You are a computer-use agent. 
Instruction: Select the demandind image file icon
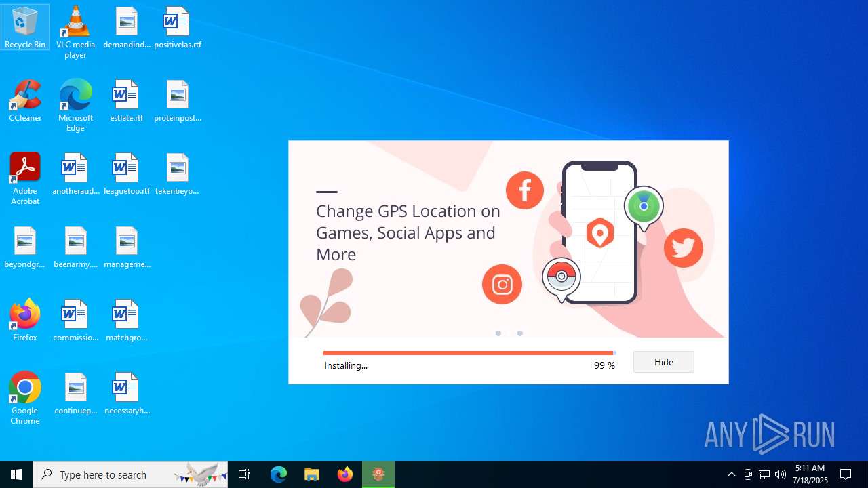pos(127,28)
